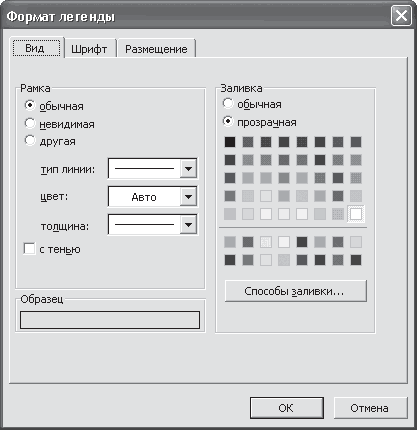
Task: Select 'другая' border option
Action: tap(30, 141)
